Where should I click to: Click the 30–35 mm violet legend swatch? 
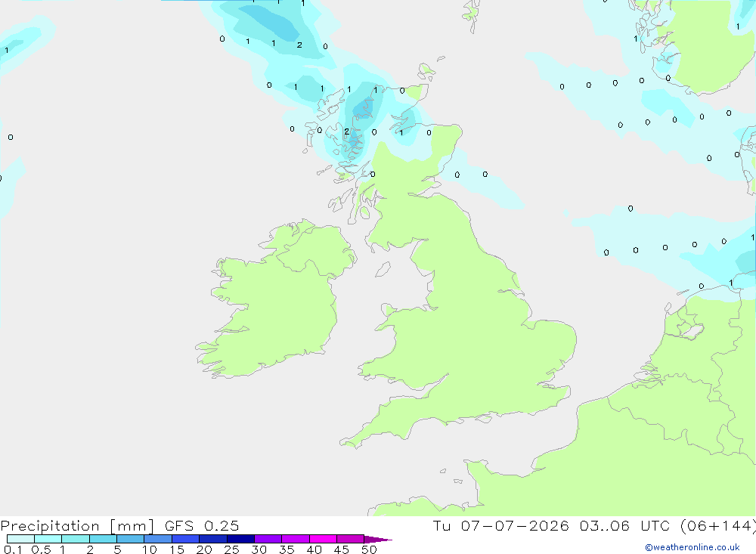268,539
